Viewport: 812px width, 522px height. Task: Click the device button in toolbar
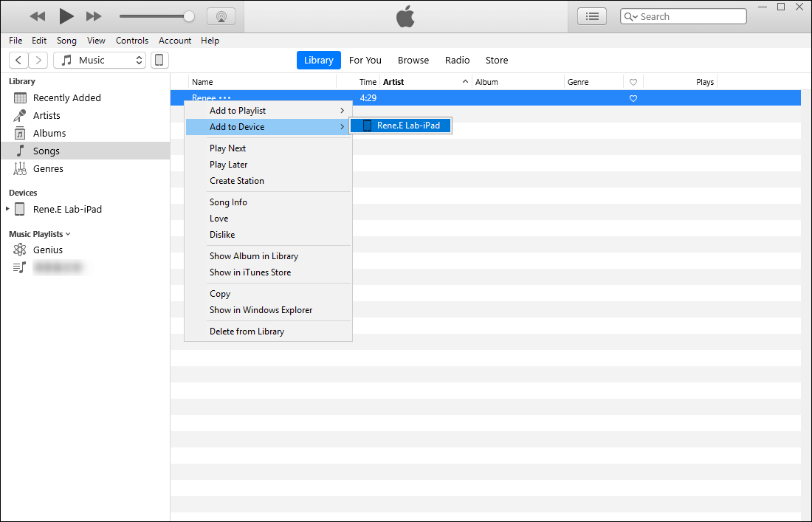159,60
